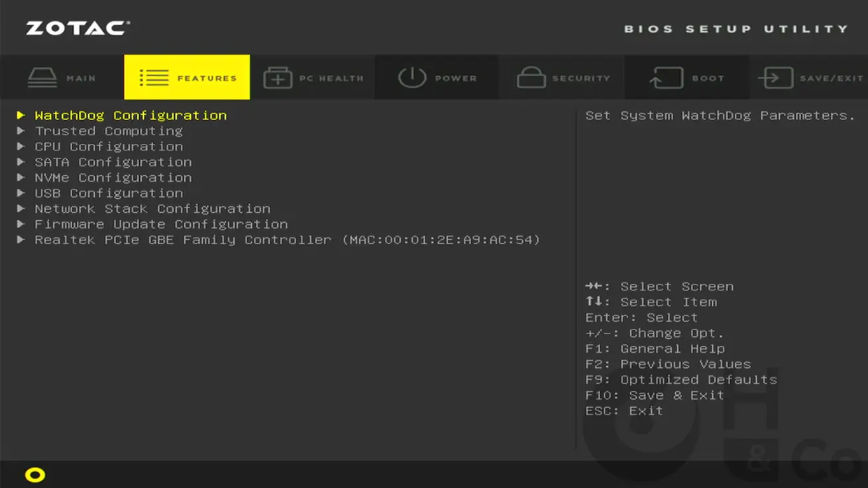Switch to the MAIN tab label
This screenshot has height=488, width=868.
click(x=81, y=78)
